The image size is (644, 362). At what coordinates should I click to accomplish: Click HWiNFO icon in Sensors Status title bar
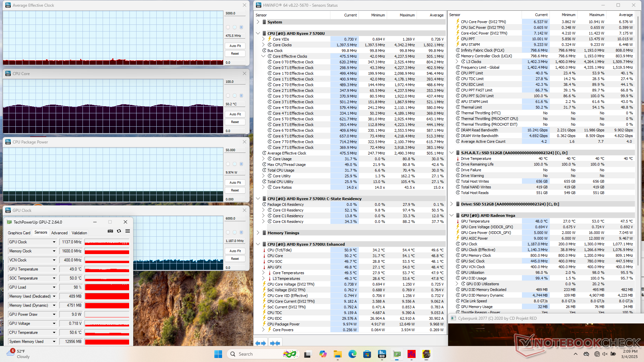(259, 5)
